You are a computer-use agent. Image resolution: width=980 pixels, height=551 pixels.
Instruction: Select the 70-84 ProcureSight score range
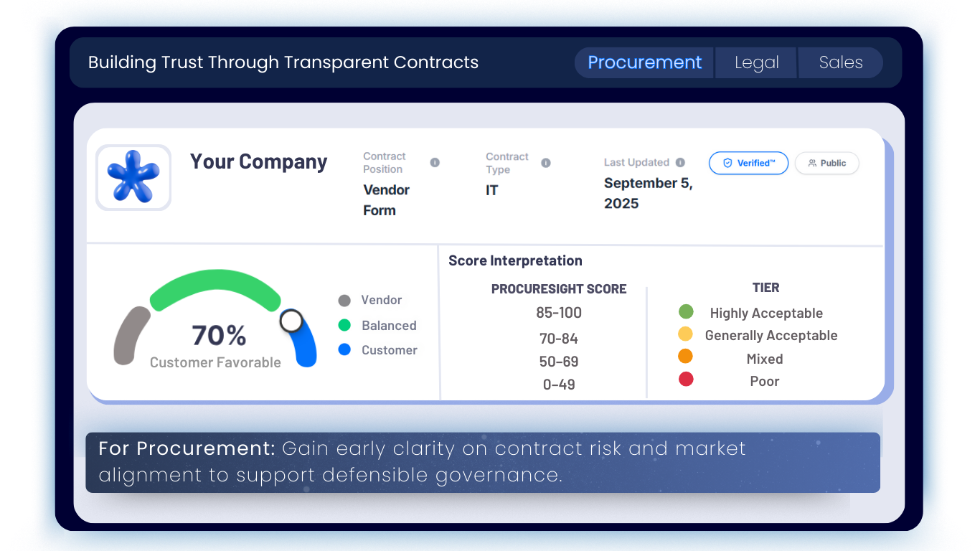(559, 338)
